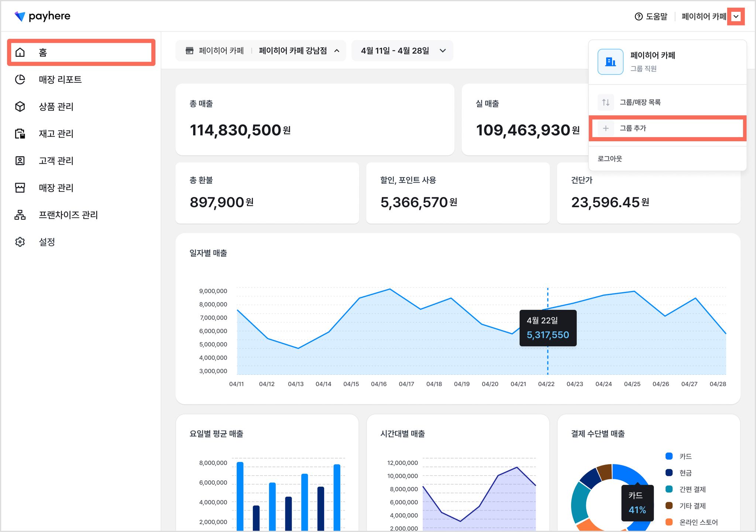Click the box icon for 상품 관리

[x=20, y=107]
